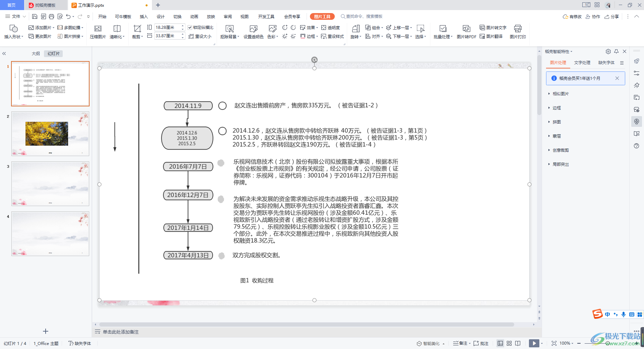
Task: Toggle 备注 notes pane in status bar
Action: [x=461, y=343]
